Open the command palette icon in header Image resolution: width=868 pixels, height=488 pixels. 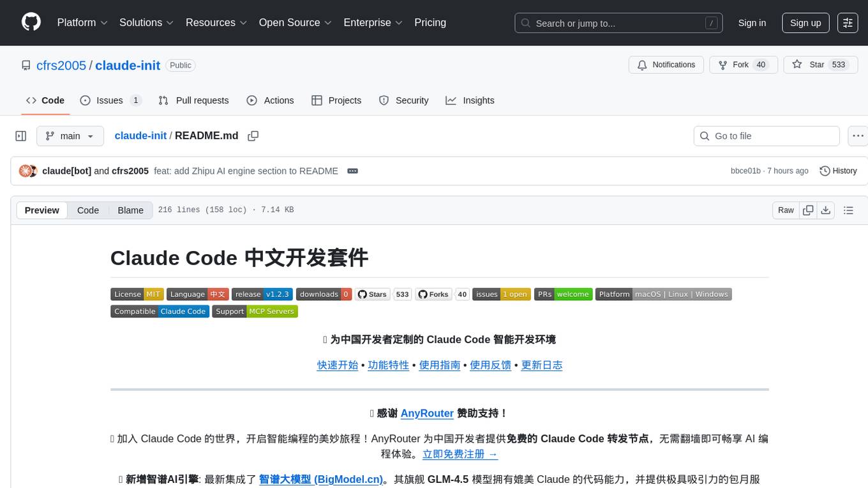848,23
